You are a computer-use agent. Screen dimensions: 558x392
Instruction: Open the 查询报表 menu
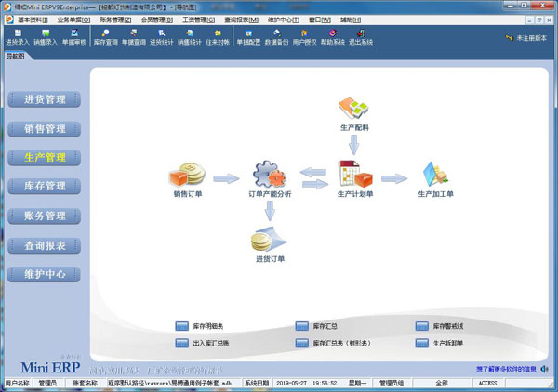(244, 19)
